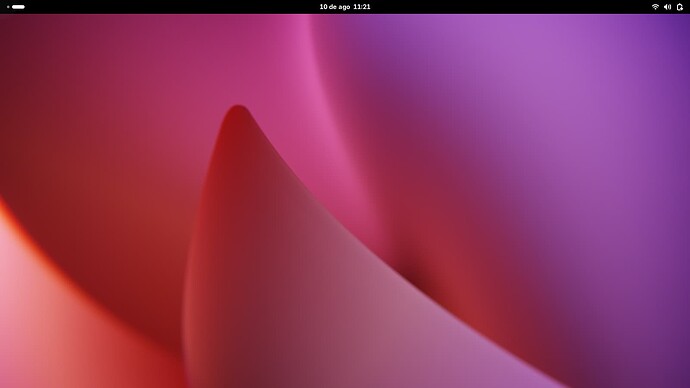Screen dimensions: 690x388
Task: Click the Wi-Fi network icon in top bar
Action: (655, 7)
